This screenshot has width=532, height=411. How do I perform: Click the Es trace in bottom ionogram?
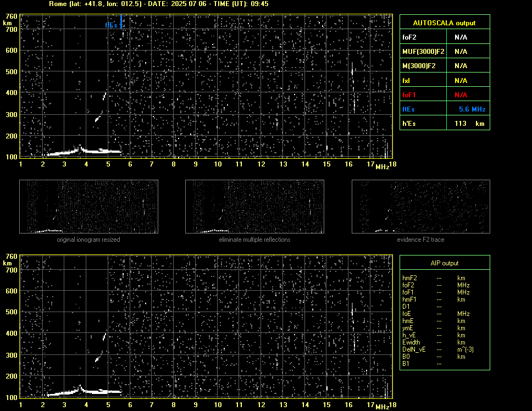(84, 391)
